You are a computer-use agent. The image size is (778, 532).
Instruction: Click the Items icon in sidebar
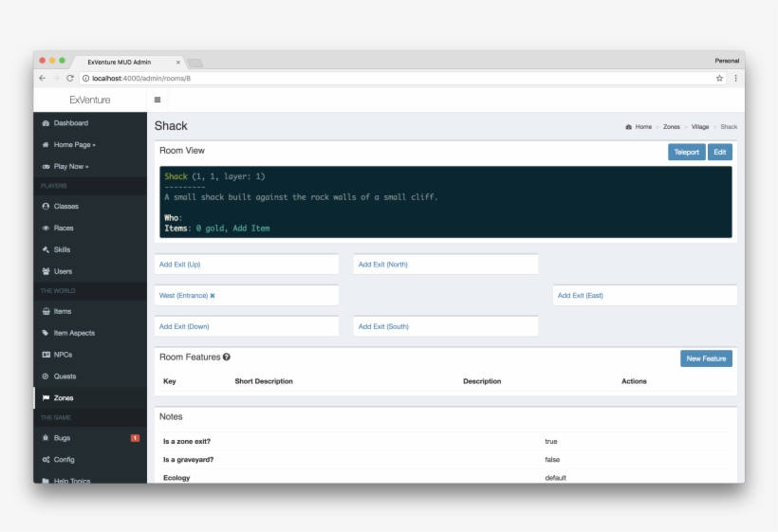click(x=46, y=311)
